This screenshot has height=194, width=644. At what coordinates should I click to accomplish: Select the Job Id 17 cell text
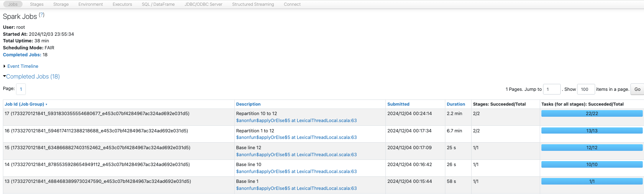[97, 113]
